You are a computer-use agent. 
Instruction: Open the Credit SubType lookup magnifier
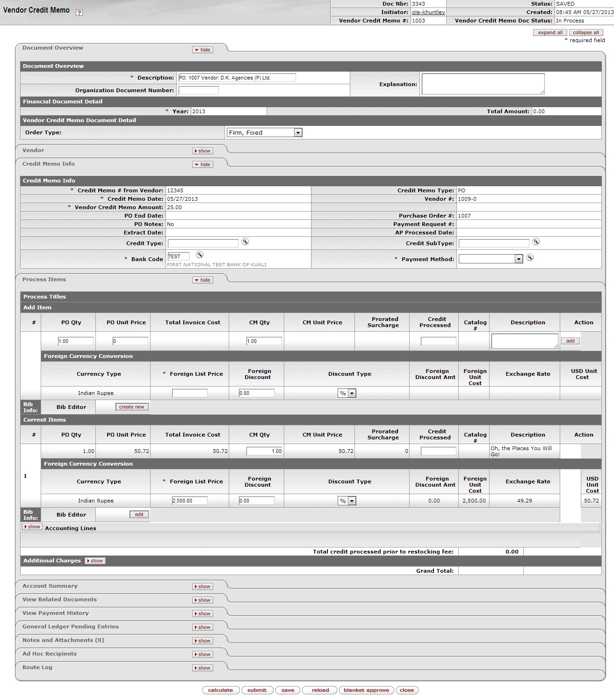pyautogui.click(x=536, y=242)
